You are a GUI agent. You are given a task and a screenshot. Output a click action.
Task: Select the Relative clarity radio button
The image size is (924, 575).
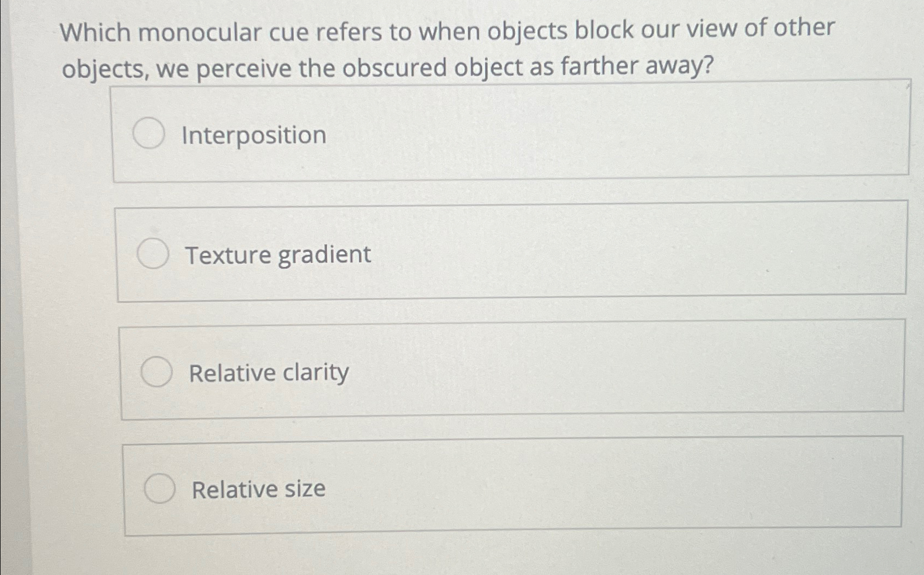click(x=157, y=373)
